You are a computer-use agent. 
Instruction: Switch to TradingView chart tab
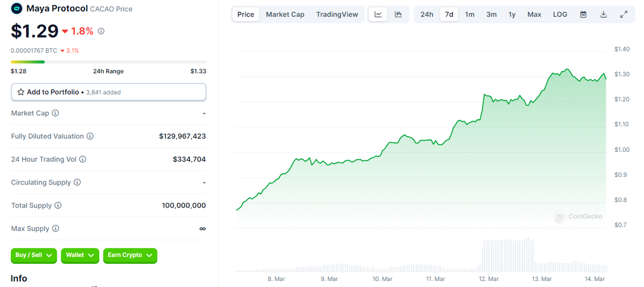337,14
